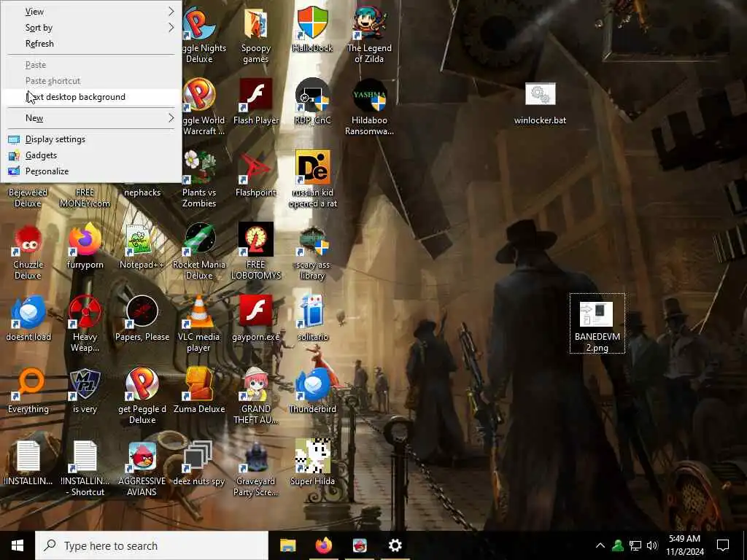Select the Flashpoint shortcut icon
747x560 pixels.
point(256,168)
